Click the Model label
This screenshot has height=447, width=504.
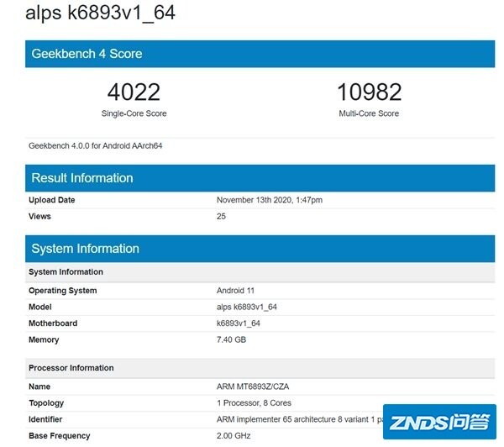[39, 308]
